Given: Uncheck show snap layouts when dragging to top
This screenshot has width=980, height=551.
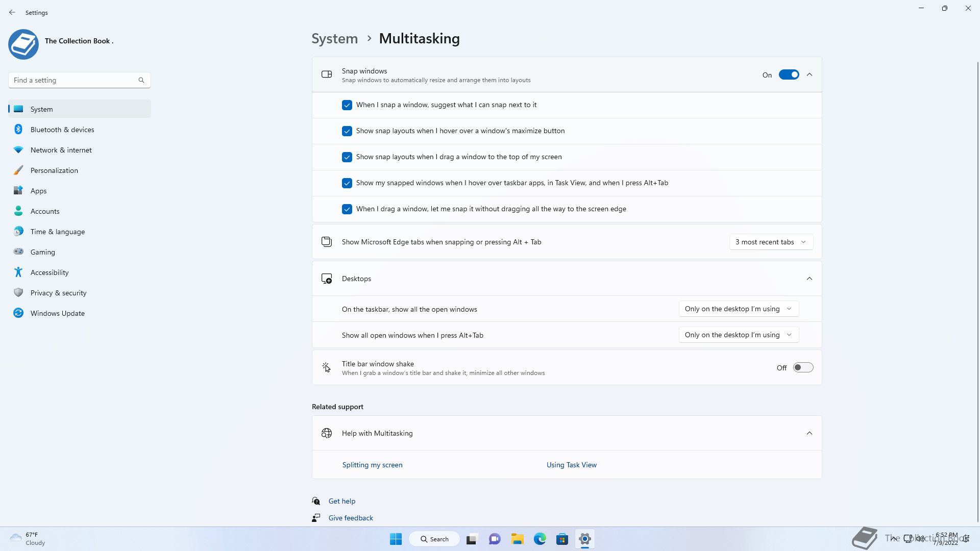Looking at the screenshot, I should click(x=347, y=157).
